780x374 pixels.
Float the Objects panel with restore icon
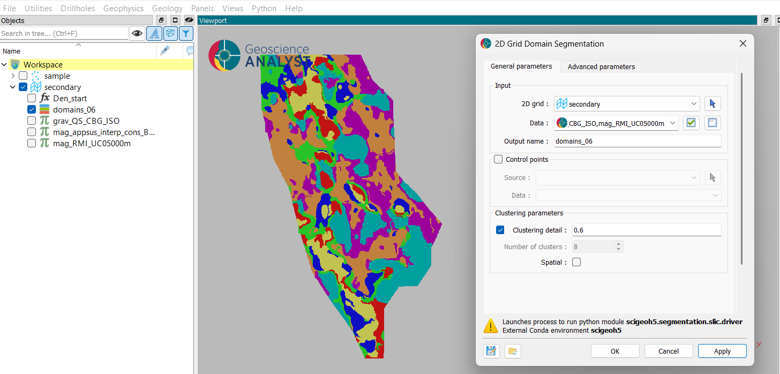161,20
